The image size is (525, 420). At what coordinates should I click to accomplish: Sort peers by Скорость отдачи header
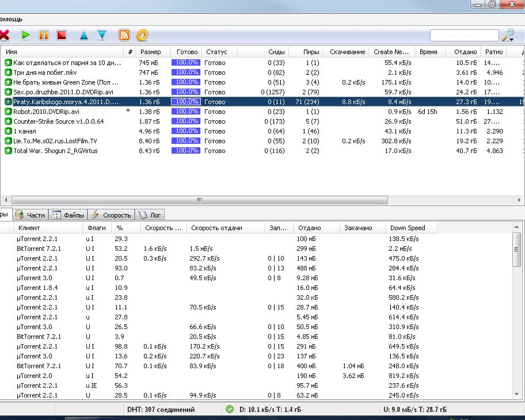pos(225,228)
